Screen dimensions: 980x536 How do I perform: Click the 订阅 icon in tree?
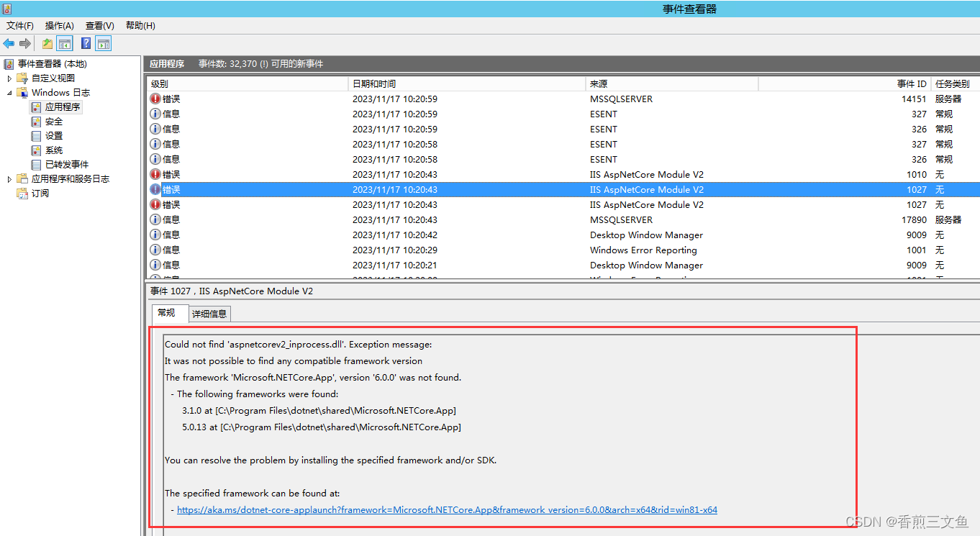click(22, 194)
